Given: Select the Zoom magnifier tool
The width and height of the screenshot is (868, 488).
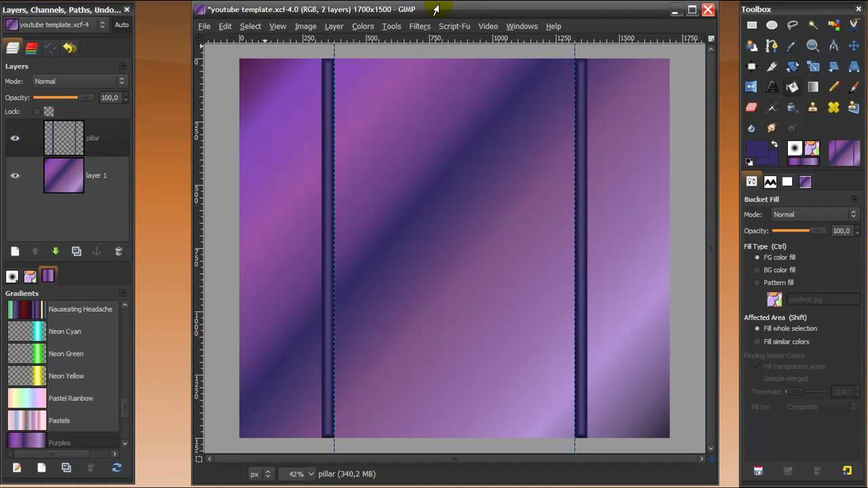Looking at the screenshot, I should point(813,46).
